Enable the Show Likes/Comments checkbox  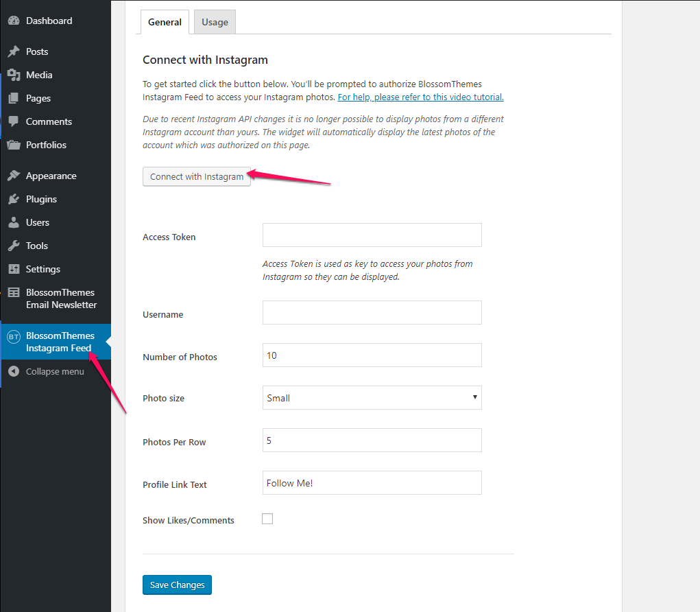(267, 519)
